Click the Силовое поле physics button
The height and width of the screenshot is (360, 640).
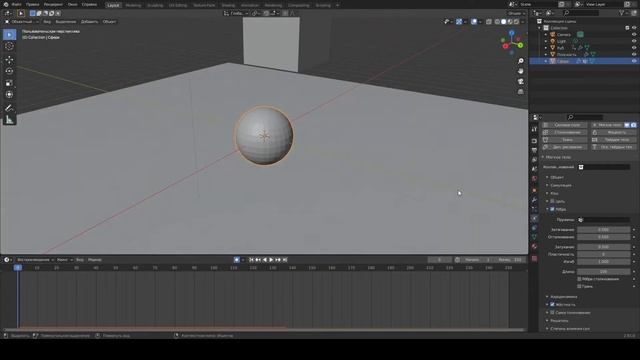(x=565, y=125)
